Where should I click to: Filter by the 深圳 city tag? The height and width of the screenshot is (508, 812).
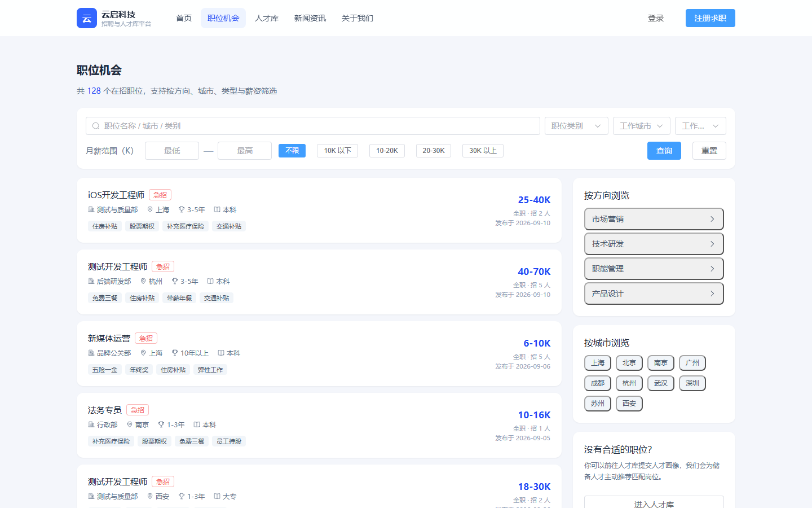click(x=692, y=383)
